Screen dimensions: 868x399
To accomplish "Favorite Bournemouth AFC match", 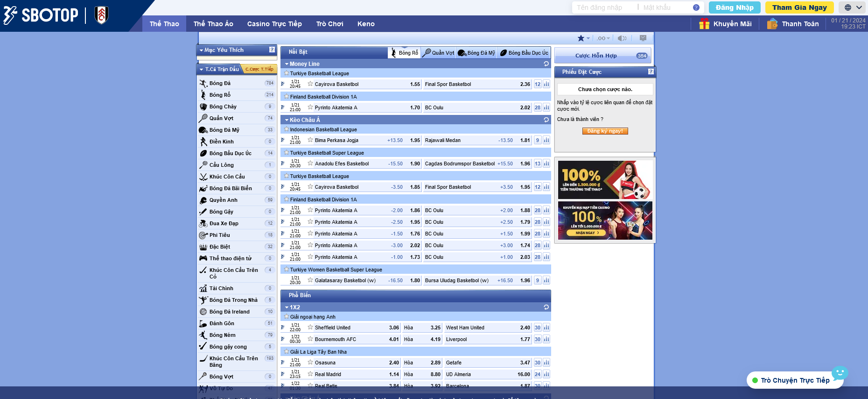I will [x=310, y=339].
